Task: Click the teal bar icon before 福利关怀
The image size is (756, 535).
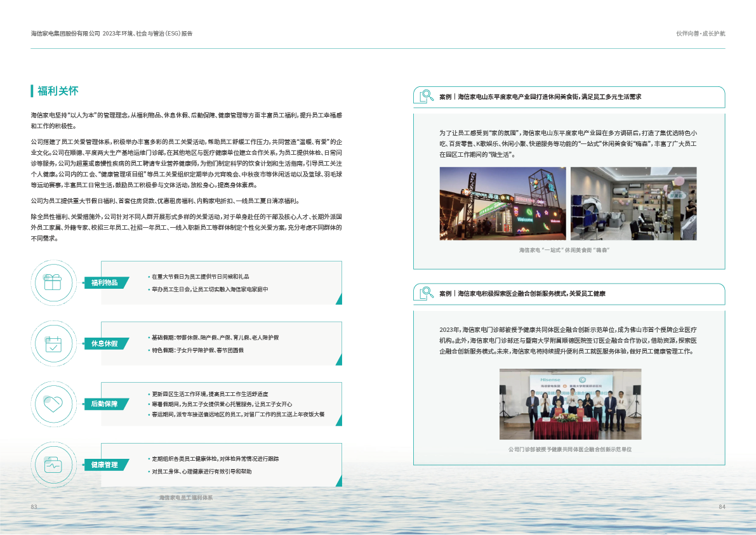Action: [x=32, y=91]
